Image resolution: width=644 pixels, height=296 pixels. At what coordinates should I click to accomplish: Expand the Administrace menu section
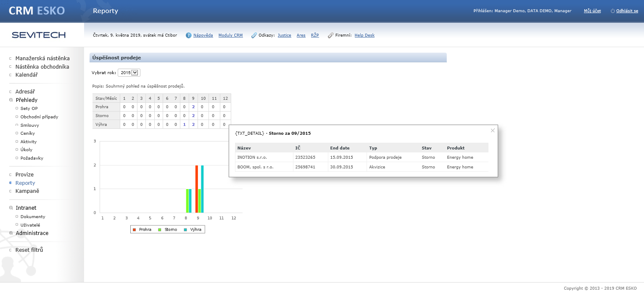(x=11, y=233)
